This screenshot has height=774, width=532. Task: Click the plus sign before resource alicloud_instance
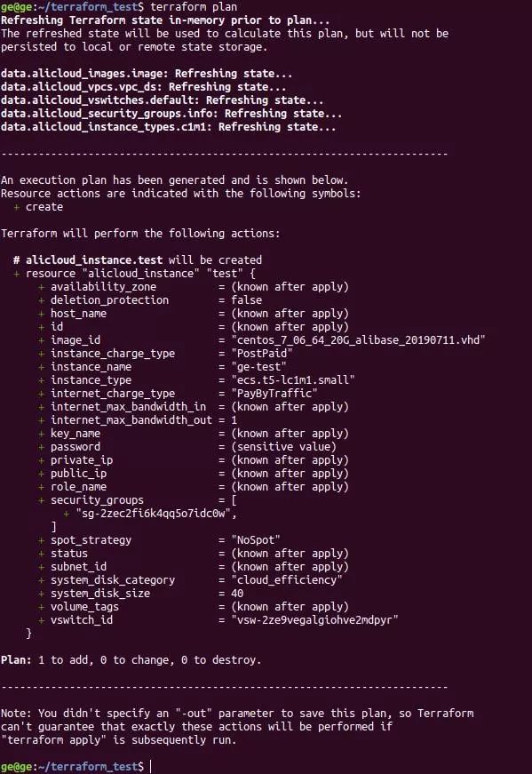17,274
